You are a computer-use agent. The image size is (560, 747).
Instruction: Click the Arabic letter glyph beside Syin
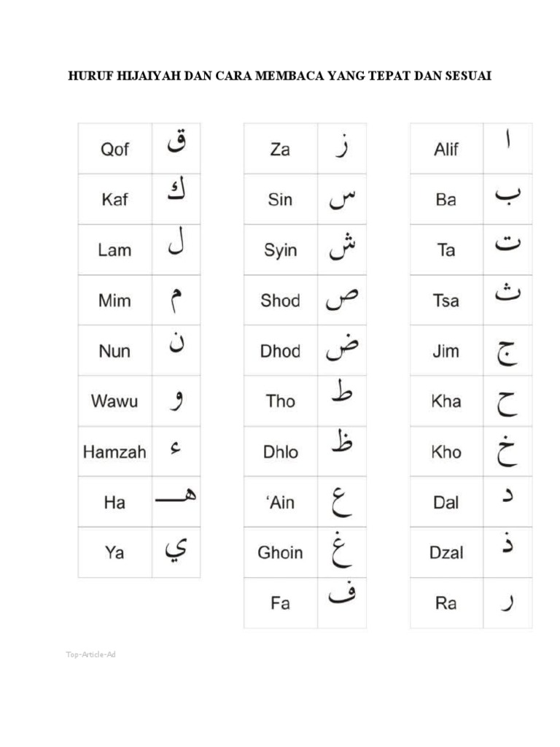pos(342,249)
